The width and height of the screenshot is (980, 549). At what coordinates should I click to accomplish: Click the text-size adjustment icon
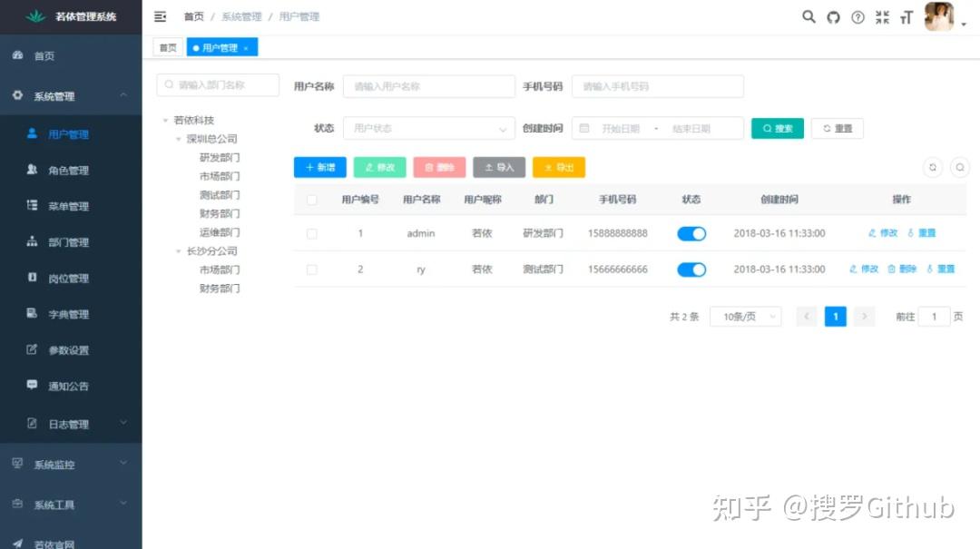coord(906,16)
